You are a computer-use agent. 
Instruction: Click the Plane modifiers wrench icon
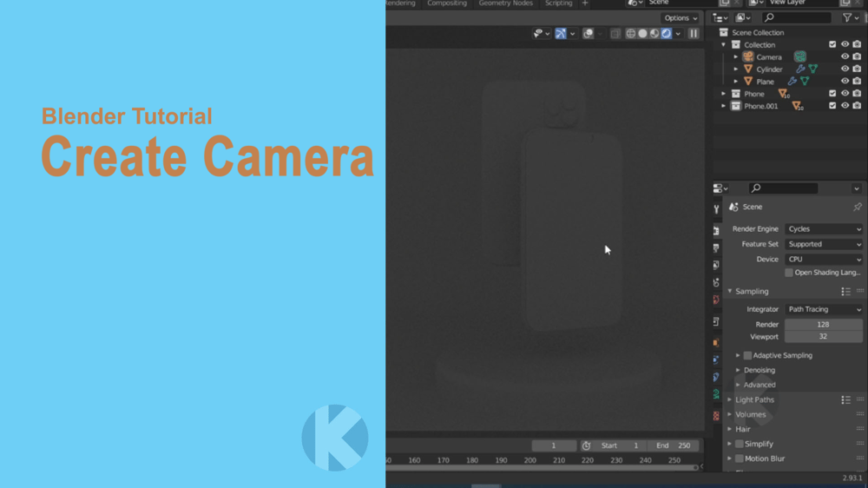pos(792,82)
